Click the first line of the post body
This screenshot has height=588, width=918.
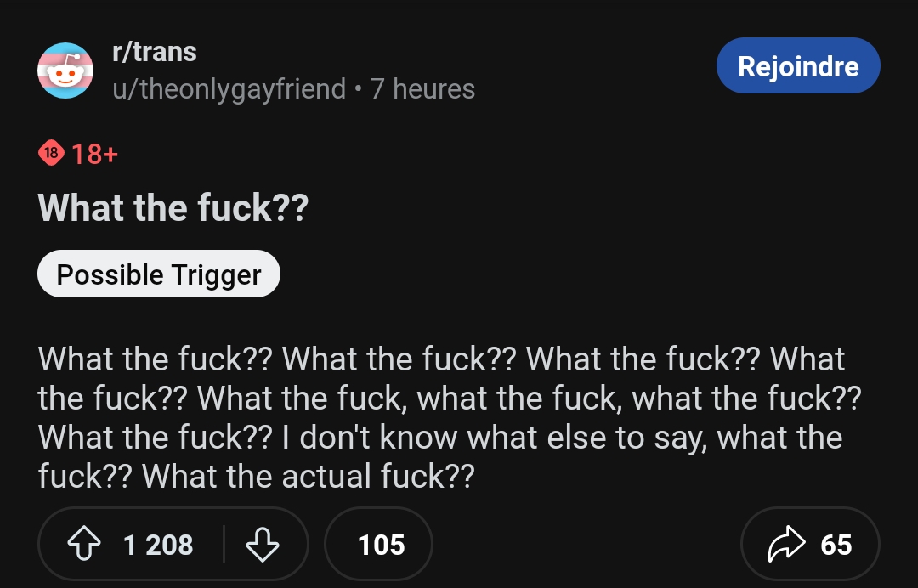coord(442,359)
